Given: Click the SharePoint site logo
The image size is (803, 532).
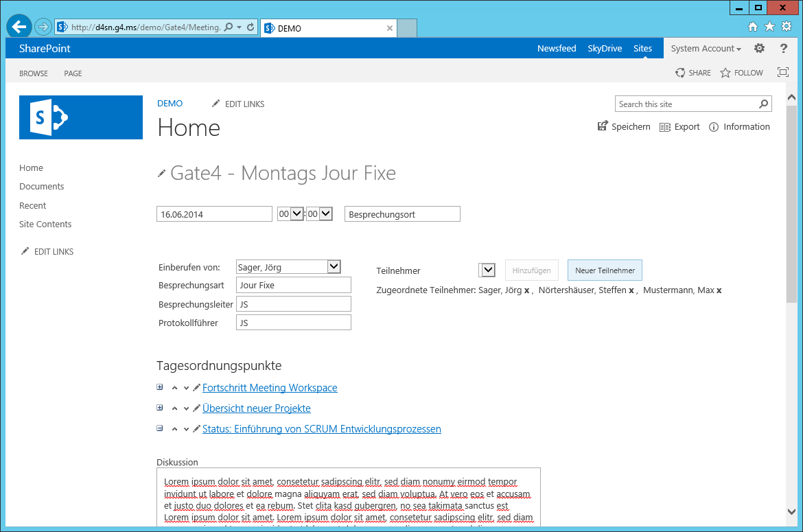Looking at the screenshot, I should [x=81, y=117].
